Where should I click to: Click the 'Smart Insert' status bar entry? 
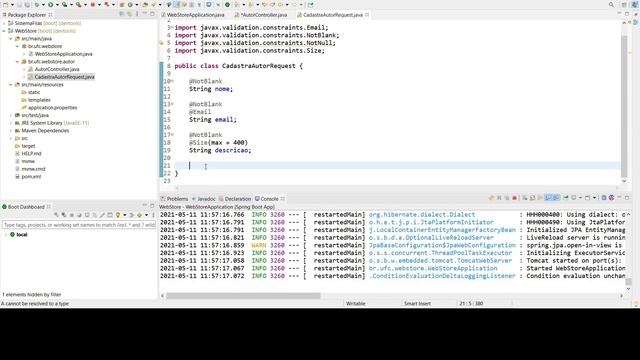(417, 304)
